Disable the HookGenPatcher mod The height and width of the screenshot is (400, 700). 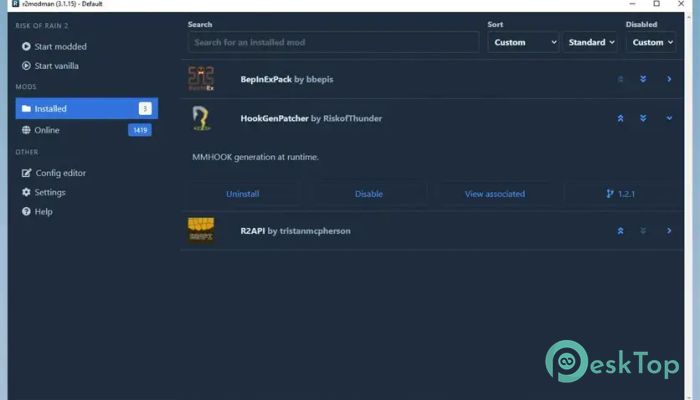(369, 194)
